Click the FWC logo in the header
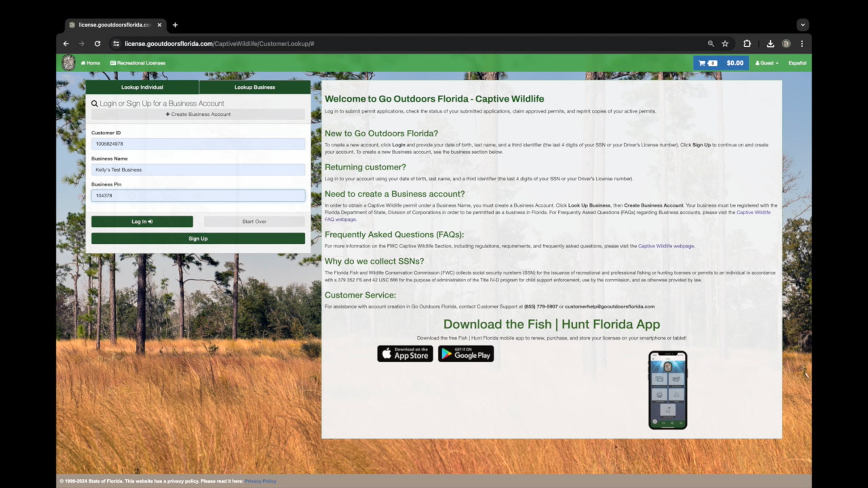 [x=68, y=63]
